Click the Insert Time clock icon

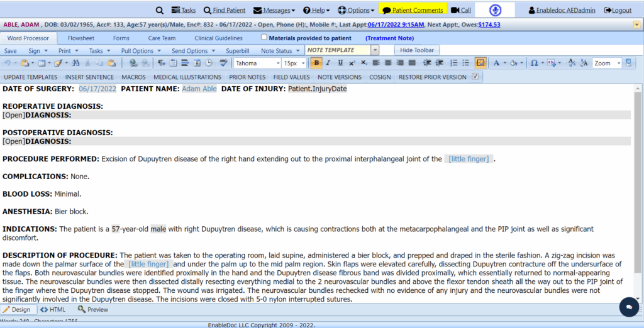point(209,63)
